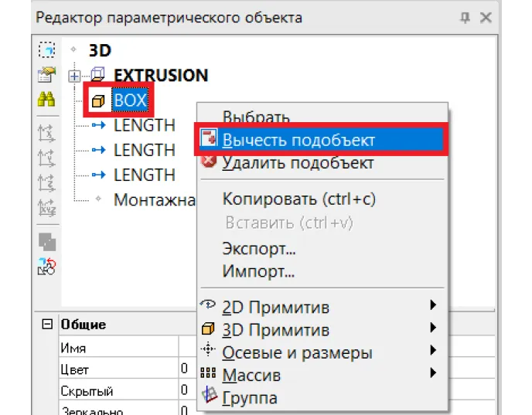The height and width of the screenshot is (415, 532).
Task: Click the Массив grid icon
Action: coord(208,372)
